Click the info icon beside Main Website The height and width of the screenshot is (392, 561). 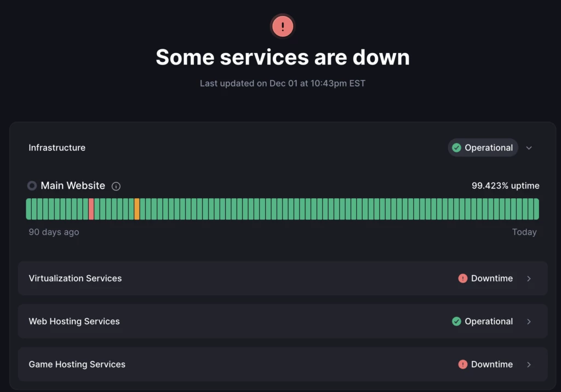[x=116, y=186]
